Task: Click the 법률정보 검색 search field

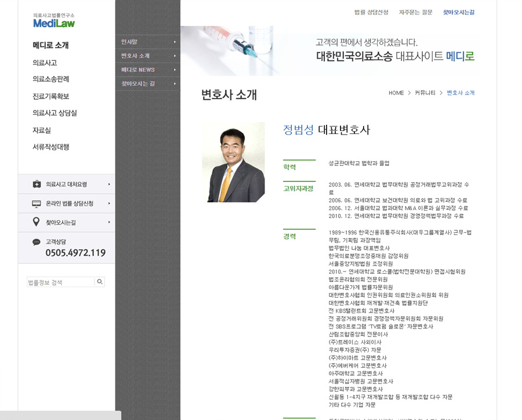Action: (60, 283)
